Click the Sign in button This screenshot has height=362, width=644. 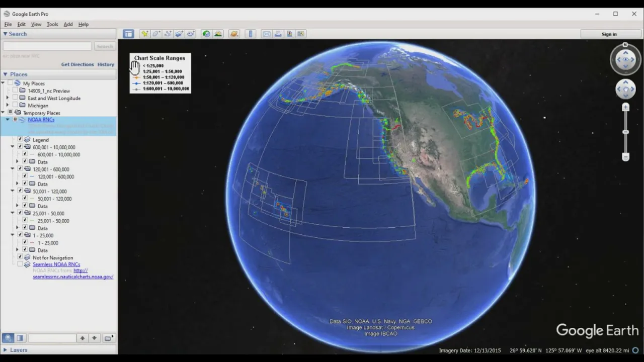tap(609, 34)
